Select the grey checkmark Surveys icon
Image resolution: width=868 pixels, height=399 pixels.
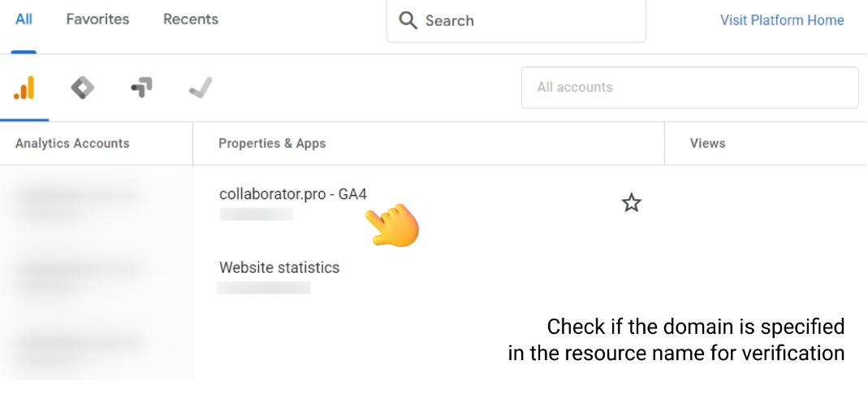201,88
